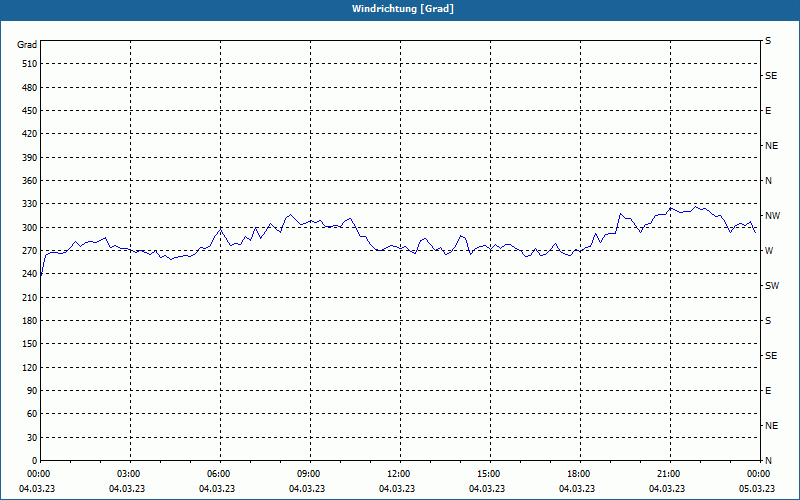Click the 21:00 time axis label
This screenshot has width=800, height=500.
click(x=668, y=474)
